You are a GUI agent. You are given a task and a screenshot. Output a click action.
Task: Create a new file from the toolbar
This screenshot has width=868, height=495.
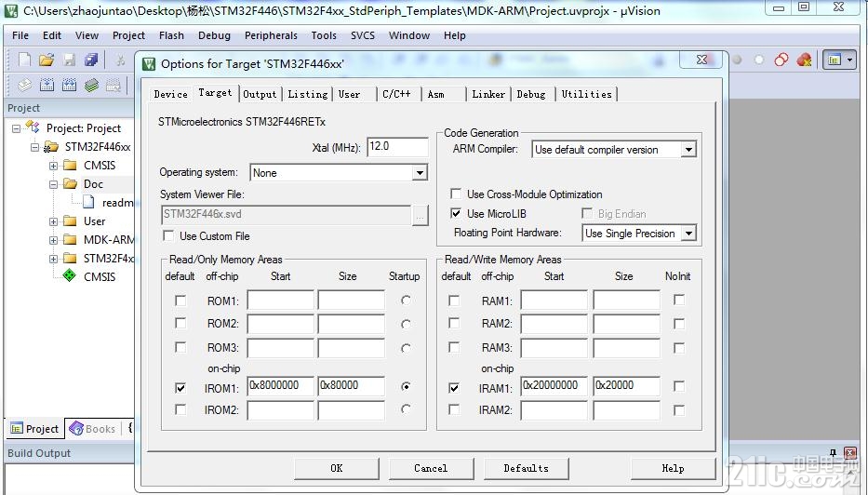pos(24,60)
